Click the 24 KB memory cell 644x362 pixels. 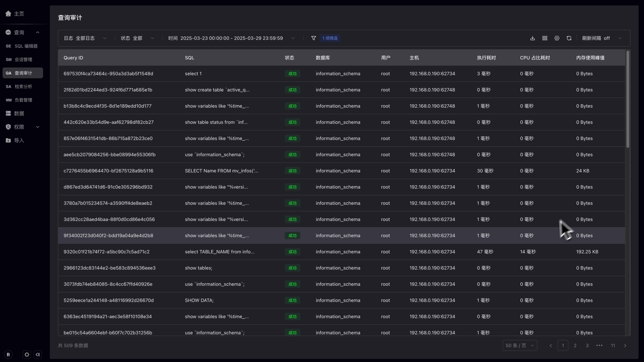point(583,171)
